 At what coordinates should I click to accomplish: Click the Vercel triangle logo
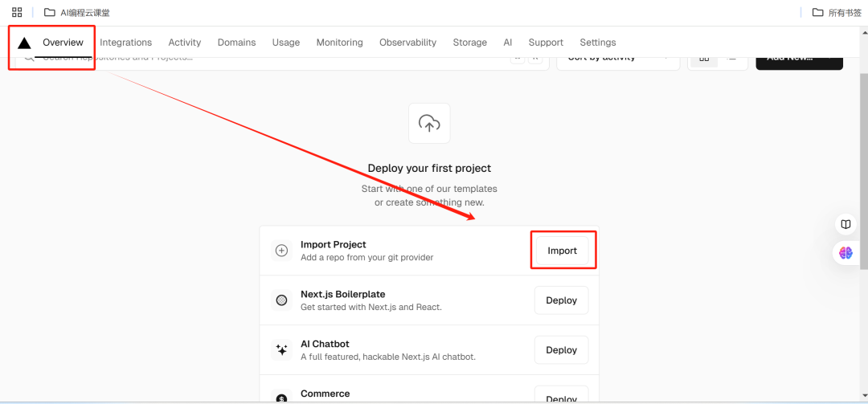(24, 43)
